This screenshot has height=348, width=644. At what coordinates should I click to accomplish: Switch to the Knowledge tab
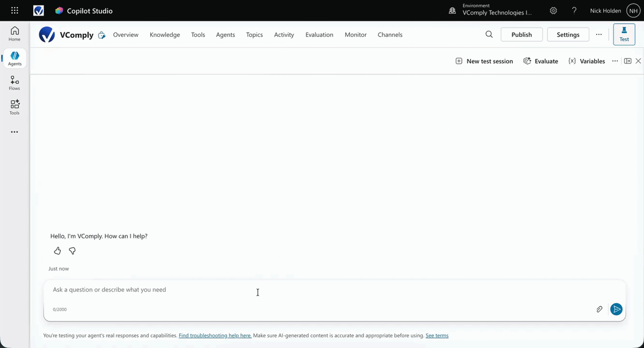point(165,35)
